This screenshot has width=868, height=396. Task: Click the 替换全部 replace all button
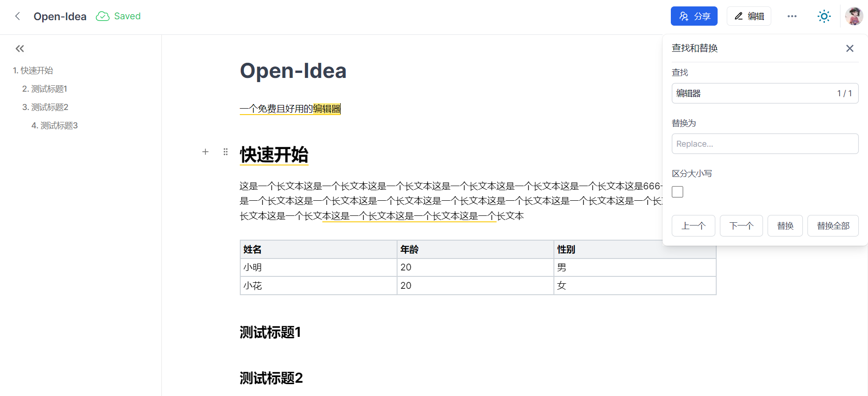(x=833, y=226)
